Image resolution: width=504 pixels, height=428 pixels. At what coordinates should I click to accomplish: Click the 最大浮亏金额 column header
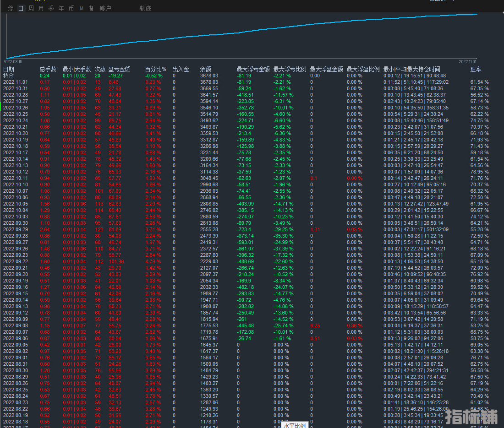(x=253, y=69)
